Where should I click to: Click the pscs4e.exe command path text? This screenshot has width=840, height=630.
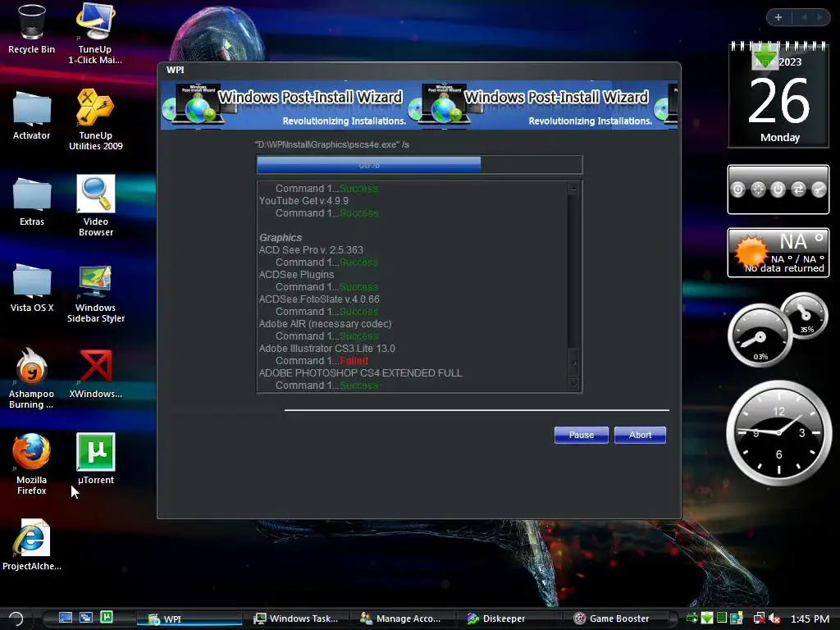pyautogui.click(x=332, y=144)
